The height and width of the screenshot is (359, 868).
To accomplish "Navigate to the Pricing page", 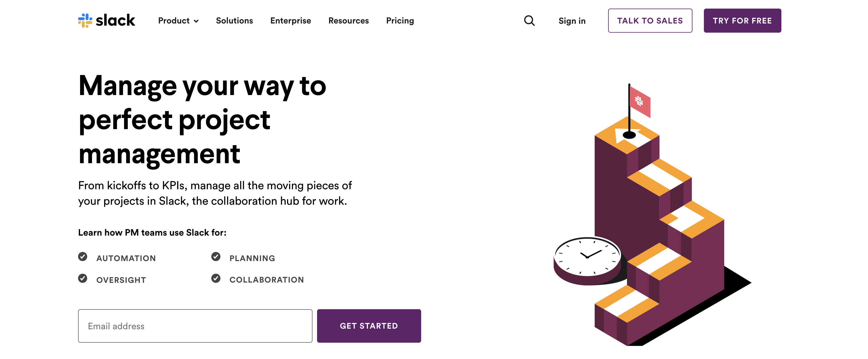I will coord(400,21).
